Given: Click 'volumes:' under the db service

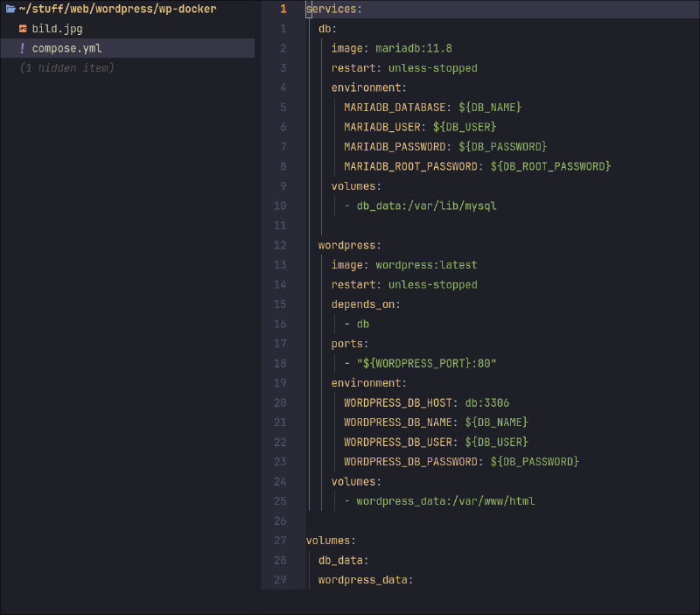Looking at the screenshot, I should click(356, 186).
